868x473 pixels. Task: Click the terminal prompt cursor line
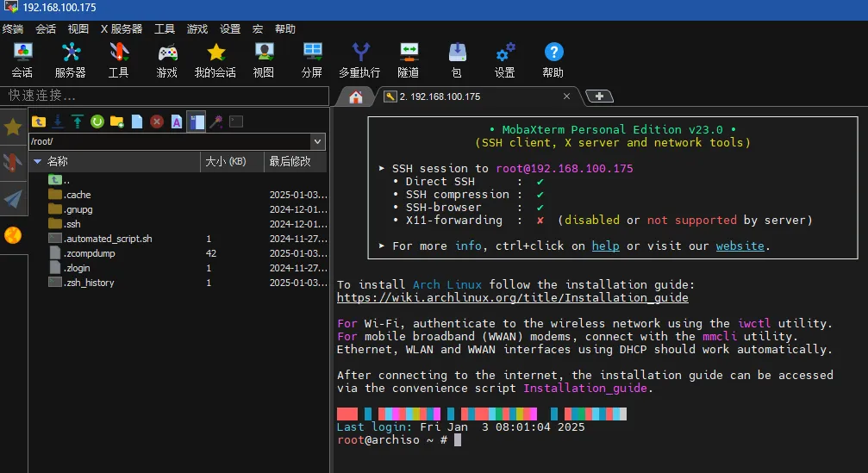click(399, 440)
